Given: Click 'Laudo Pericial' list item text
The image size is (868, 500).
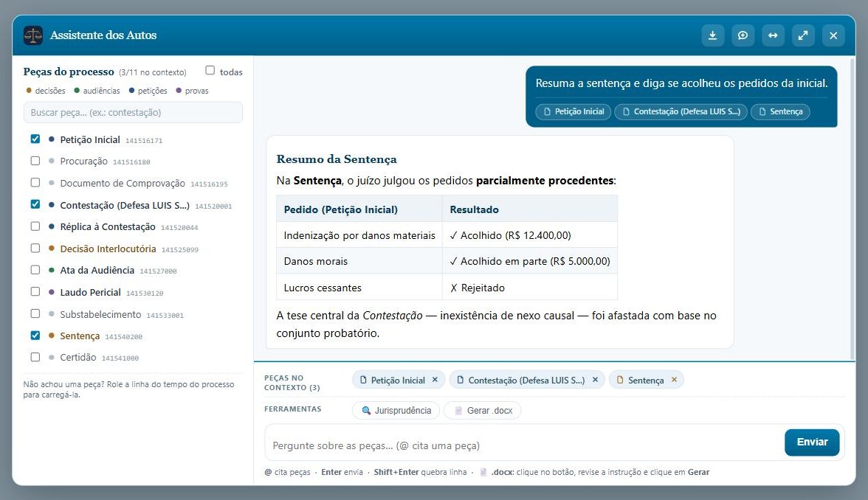Looking at the screenshot, I should (90, 292).
